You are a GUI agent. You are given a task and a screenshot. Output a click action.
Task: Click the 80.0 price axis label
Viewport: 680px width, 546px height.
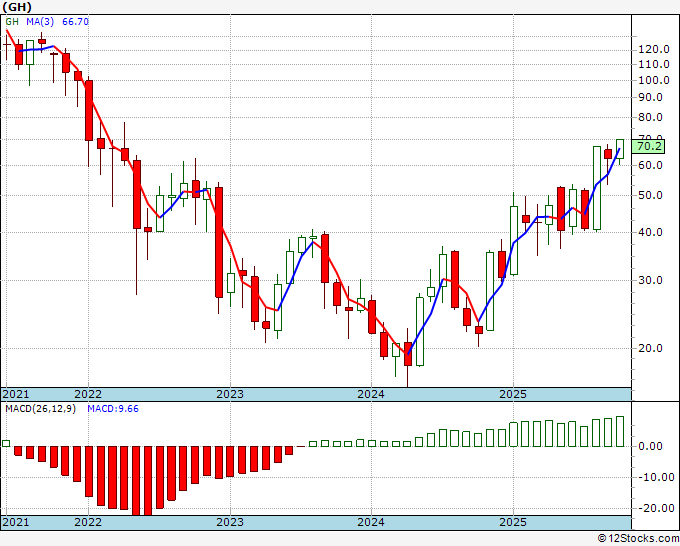click(x=651, y=118)
